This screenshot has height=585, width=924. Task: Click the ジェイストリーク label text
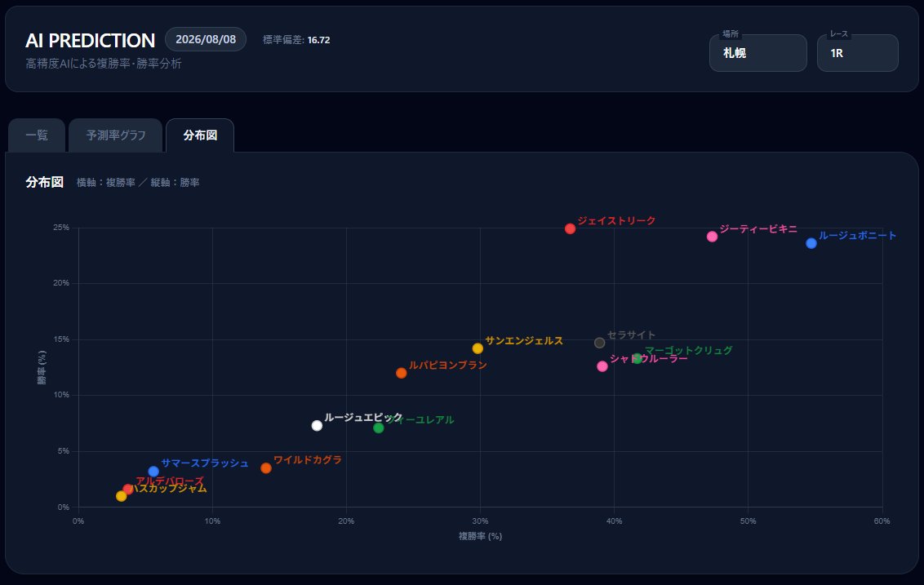pos(616,221)
